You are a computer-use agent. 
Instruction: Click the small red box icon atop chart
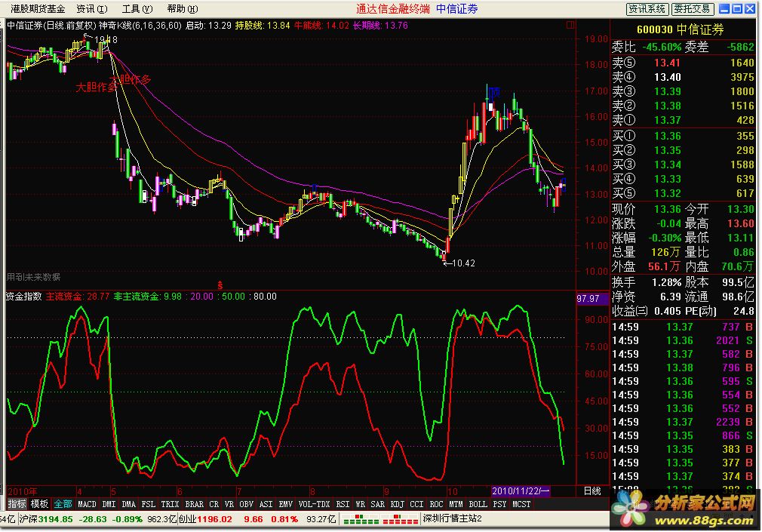[570, 24]
